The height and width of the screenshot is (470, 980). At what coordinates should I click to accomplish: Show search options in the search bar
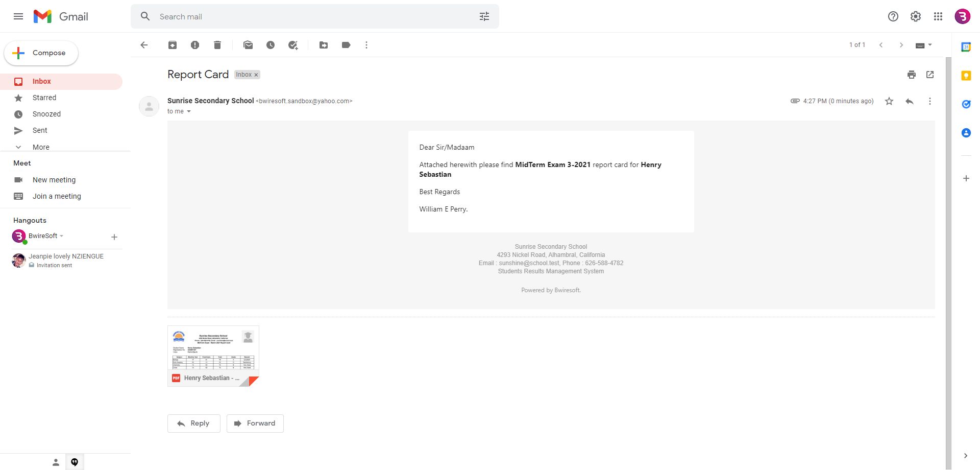pos(484,16)
